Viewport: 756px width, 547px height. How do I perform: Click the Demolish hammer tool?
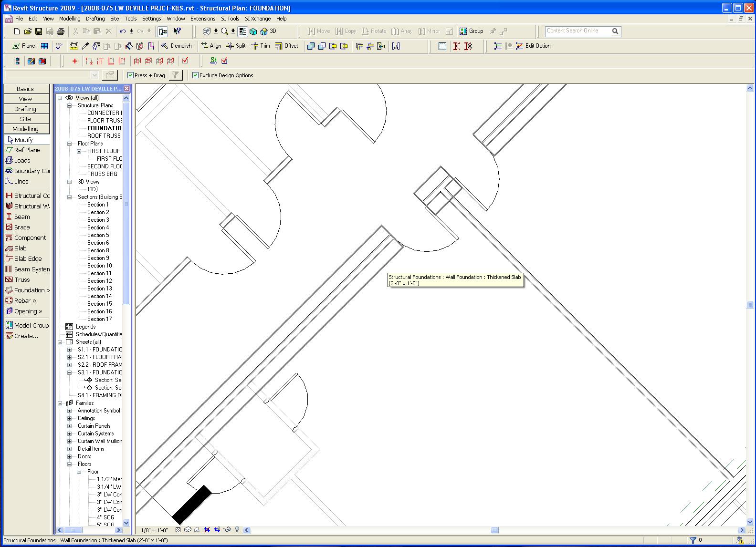pos(176,46)
